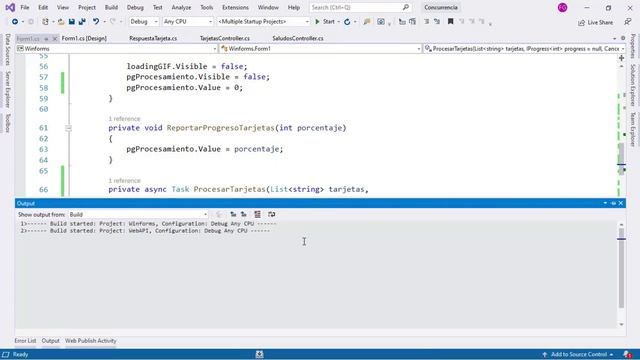This screenshot has width=640, height=360.
Task: Save the current file with the floppy icon
Action: (x=71, y=22)
